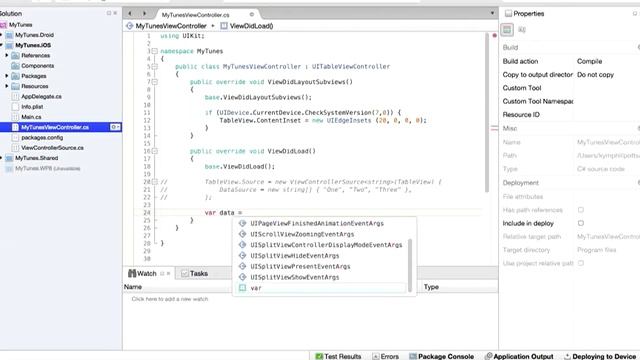Select the MyTunesViewController.cs editor tab

pyautogui.click(x=196, y=15)
